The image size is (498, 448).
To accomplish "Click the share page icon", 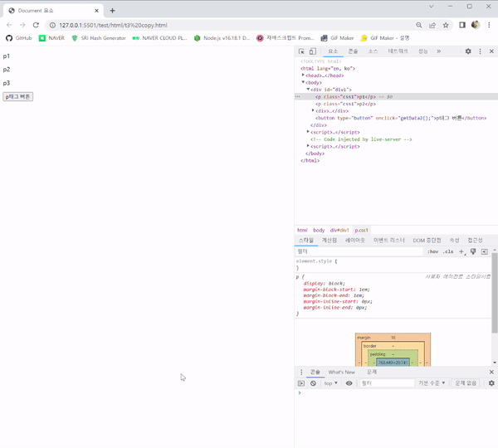I will 432,25.
